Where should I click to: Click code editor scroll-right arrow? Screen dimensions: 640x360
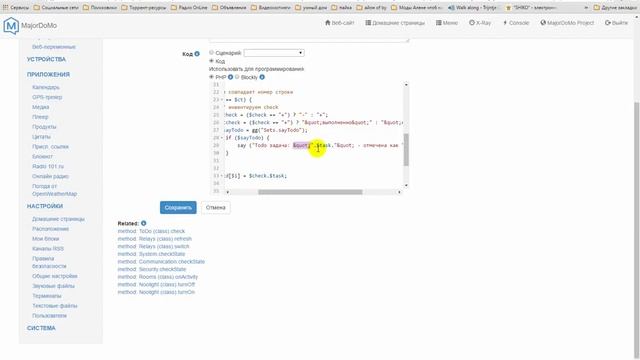pyautogui.click(x=399, y=192)
